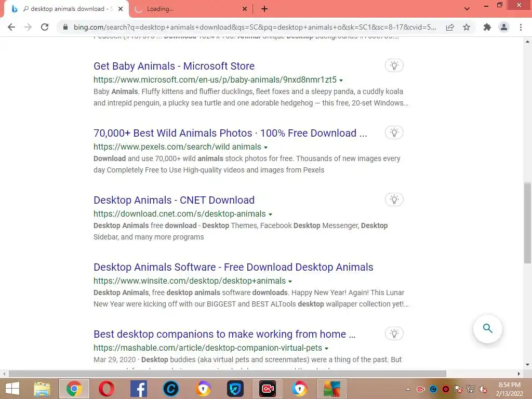Screen dimensions: 532x399
Task: Click the horizontal scrollbar right arrow
Action: [x=519, y=374]
